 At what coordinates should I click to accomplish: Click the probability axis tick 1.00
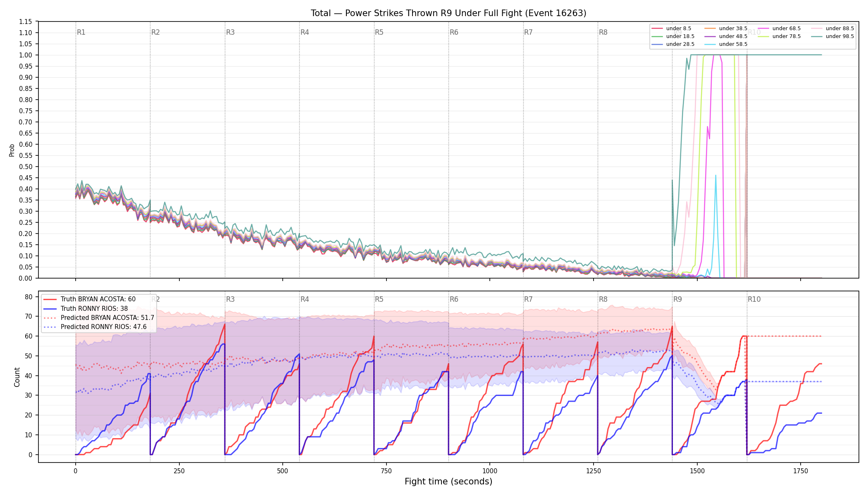click(26, 55)
